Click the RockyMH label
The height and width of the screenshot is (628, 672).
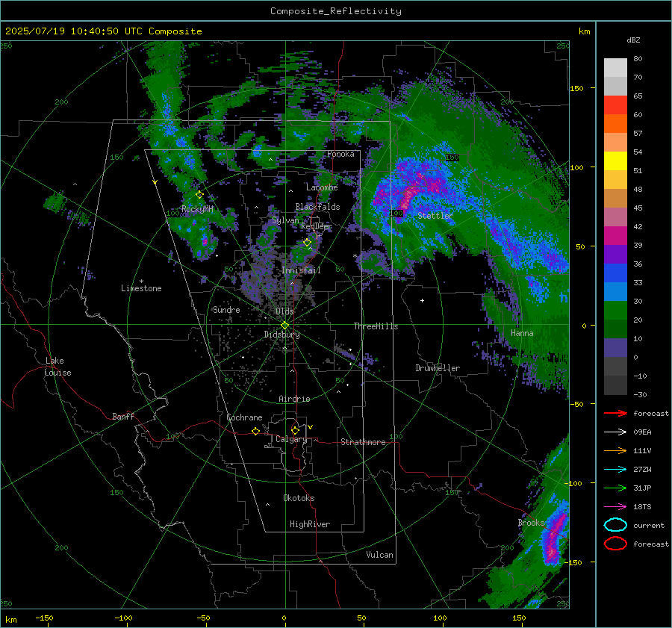[x=197, y=209]
